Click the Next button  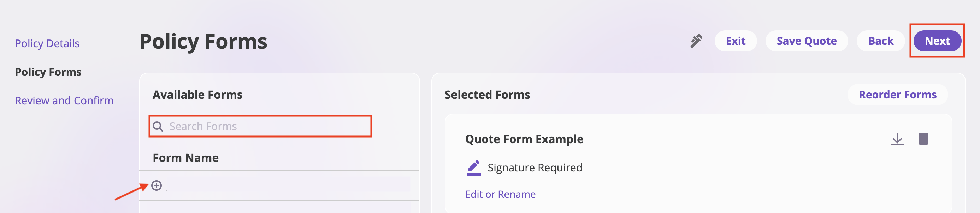937,41
